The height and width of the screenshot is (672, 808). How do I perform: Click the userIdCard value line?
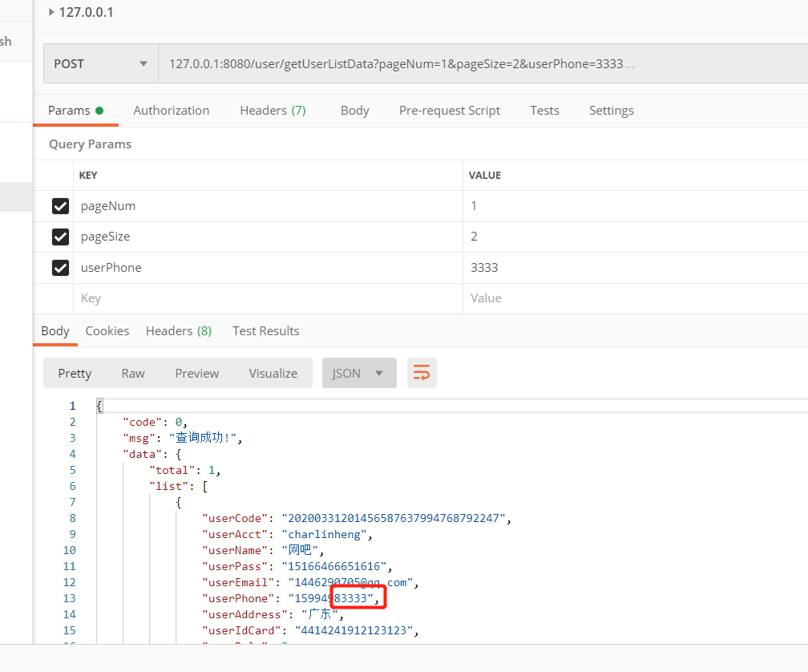point(310,630)
